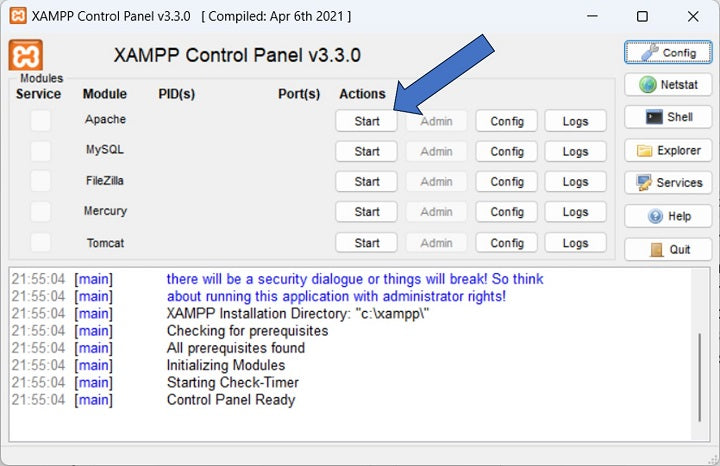Screen dimensions: 720x466
Task: Open Netstat globe tool
Action: 667,85
